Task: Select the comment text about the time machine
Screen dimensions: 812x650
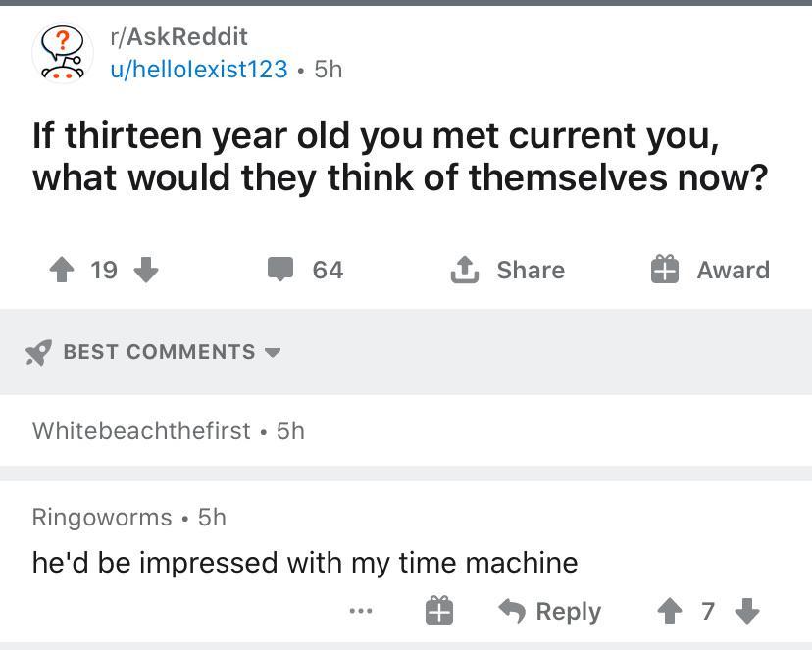Action: (x=305, y=562)
